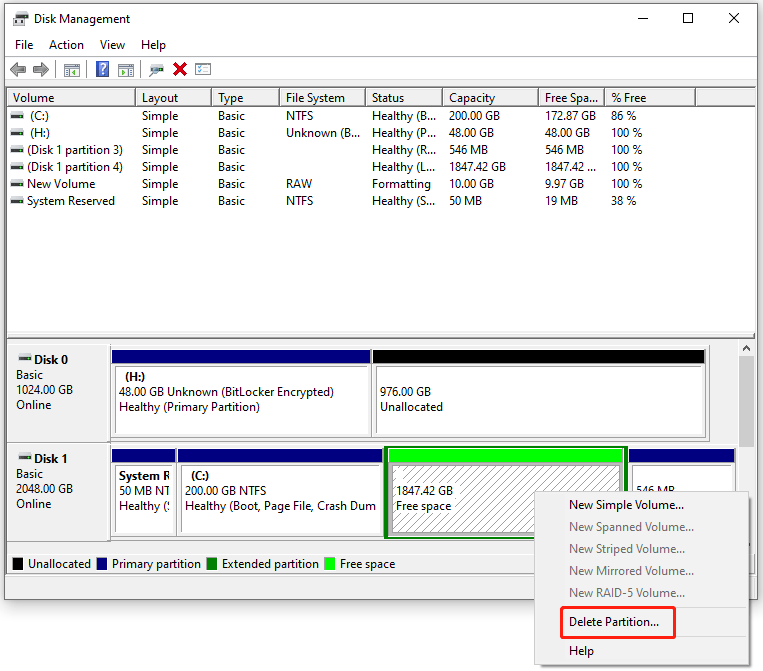Sort by the Volume column header

pos(71,97)
